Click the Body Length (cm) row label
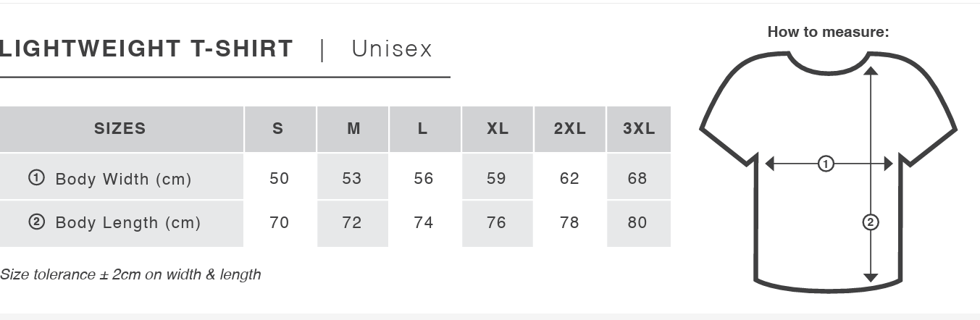The image size is (980, 320). click(127, 222)
